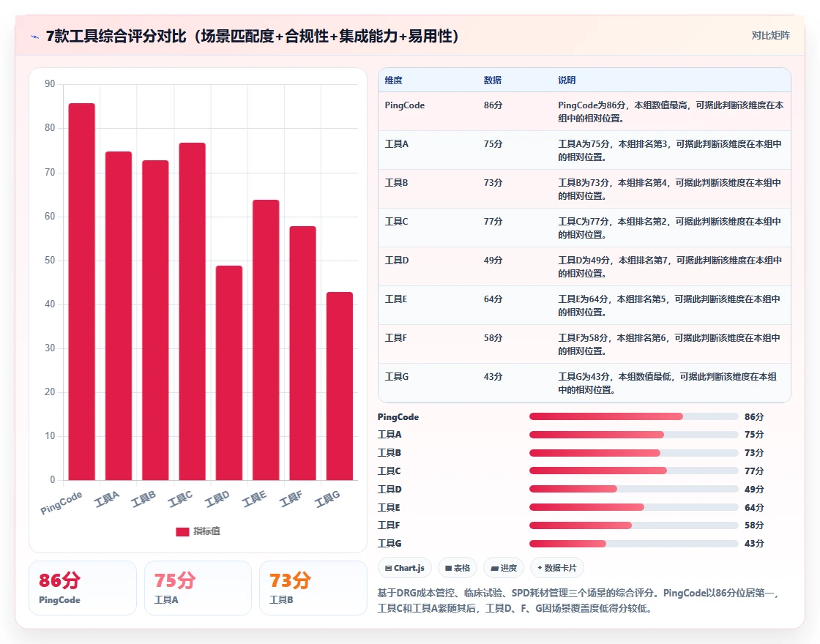Open the 86分 PingCode data card
The width and height of the screenshot is (820, 644).
point(83,588)
